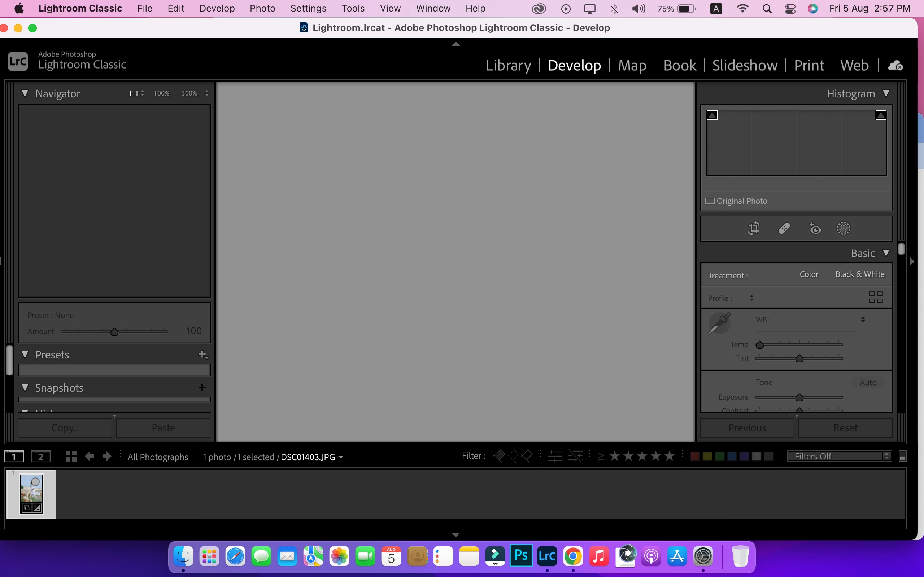924x577 pixels.
Task: Select the Healing tool
Action: [784, 229]
